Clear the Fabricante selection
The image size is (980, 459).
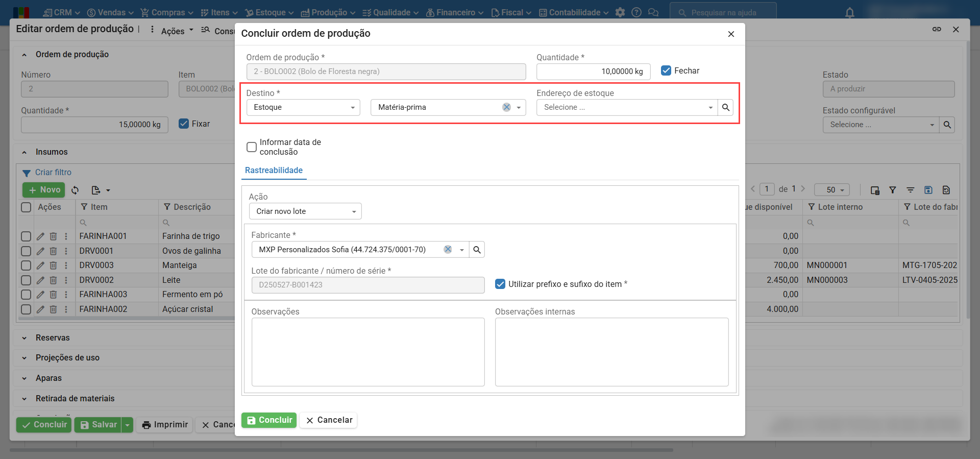[448, 250]
